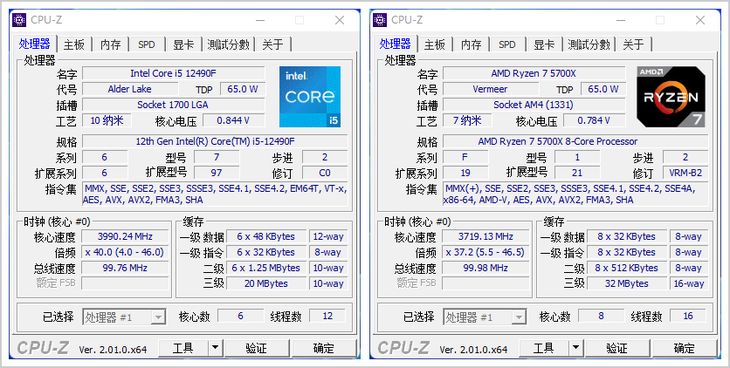This screenshot has width=730, height=368.
Task: Switch to 主板 tab in Intel window
Action: click(74, 45)
